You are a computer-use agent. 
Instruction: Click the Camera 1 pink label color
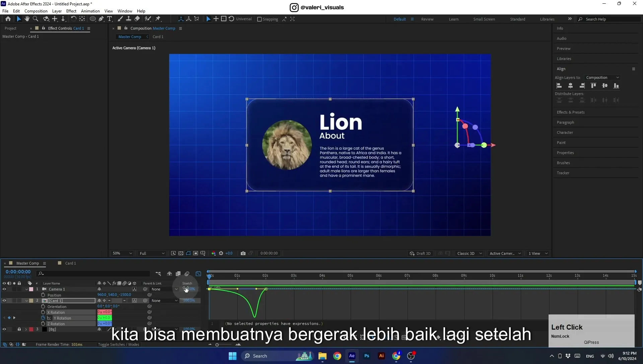point(31,289)
